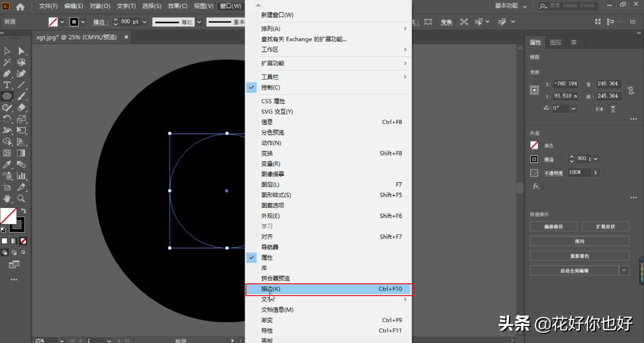Open the dropdown beside 启动全局编辑
Image resolution: width=644 pixels, height=343 pixels.
click(x=624, y=271)
